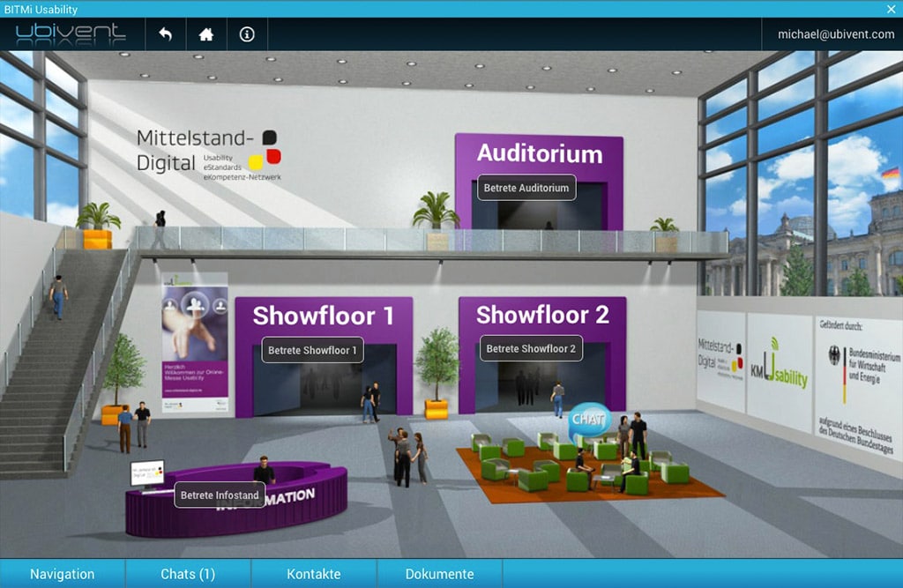Image resolution: width=903 pixels, height=588 pixels.
Task: Click the blue CHAT bubble icon
Action: tap(587, 419)
